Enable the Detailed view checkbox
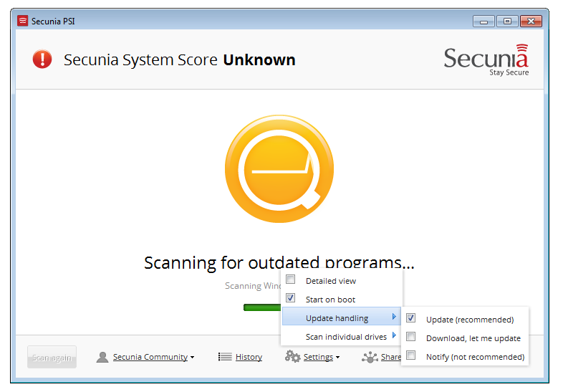This screenshot has height=392, width=563. pyautogui.click(x=291, y=279)
